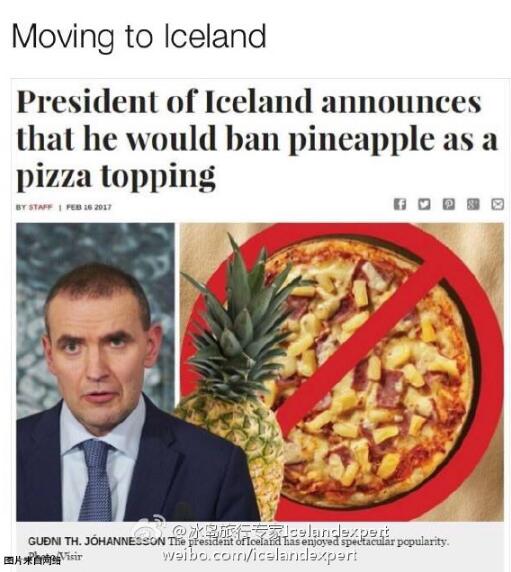Click the FEB 16 2017 date

coord(89,207)
